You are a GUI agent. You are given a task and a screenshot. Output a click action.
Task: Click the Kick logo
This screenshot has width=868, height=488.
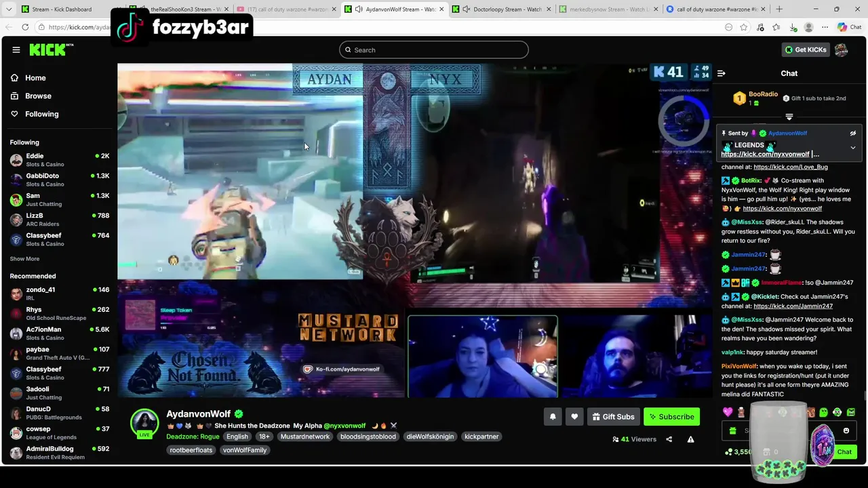coord(51,49)
